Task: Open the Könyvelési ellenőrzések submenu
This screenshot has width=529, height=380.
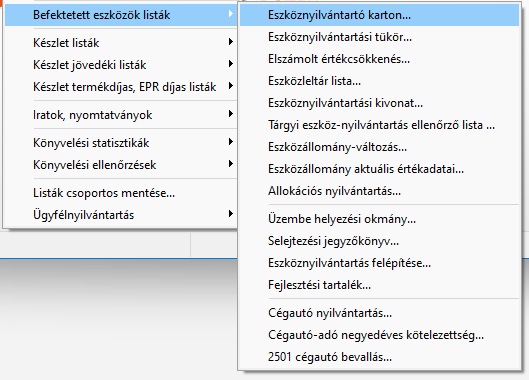Action: point(121,165)
